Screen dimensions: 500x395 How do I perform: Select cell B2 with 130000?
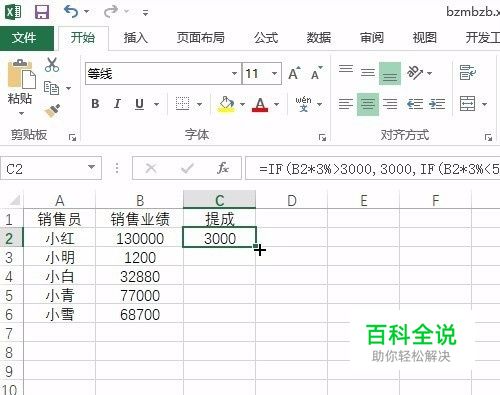pyautogui.click(x=140, y=238)
